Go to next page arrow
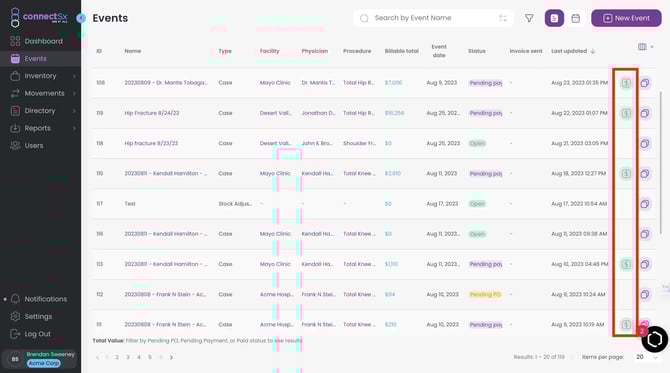 pos(171,357)
